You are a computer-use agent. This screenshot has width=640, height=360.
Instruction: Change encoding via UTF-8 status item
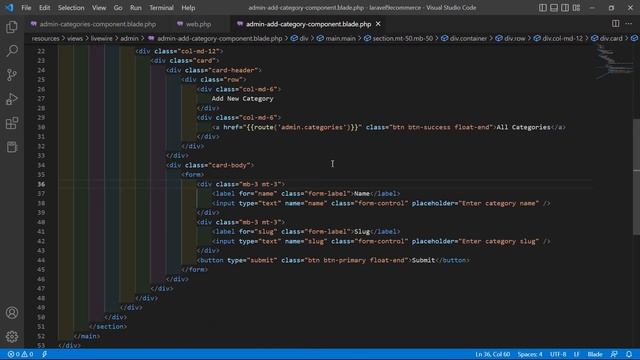[x=558, y=354]
